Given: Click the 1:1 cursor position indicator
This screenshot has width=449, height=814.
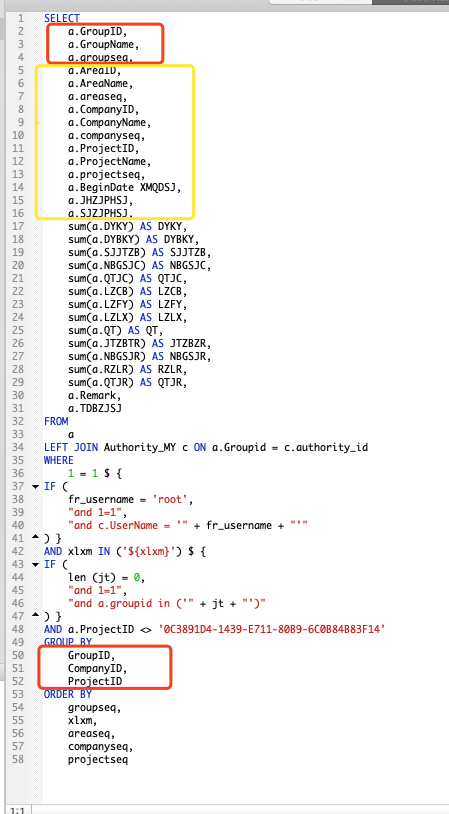Looking at the screenshot, I should [x=18, y=810].
